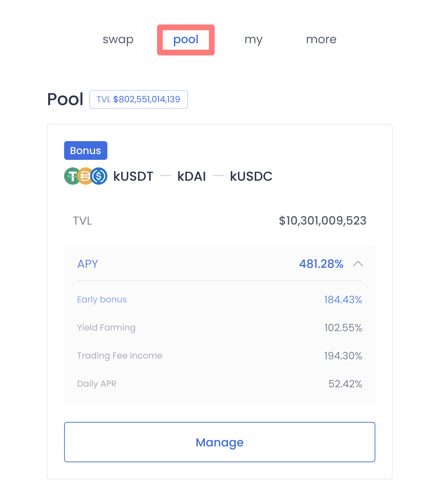Click the blue kUSDC token icon

click(x=99, y=176)
